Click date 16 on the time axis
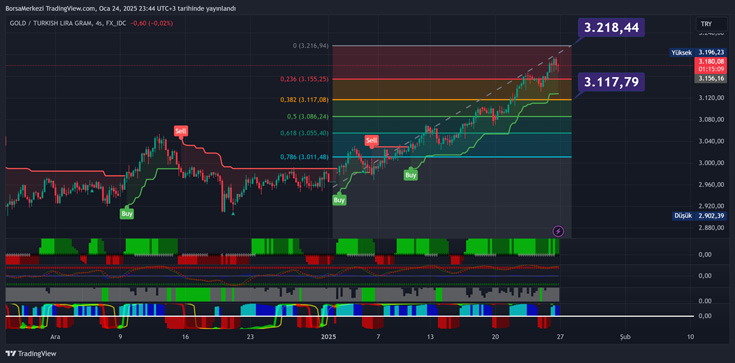This screenshot has width=735, height=363. (x=185, y=337)
